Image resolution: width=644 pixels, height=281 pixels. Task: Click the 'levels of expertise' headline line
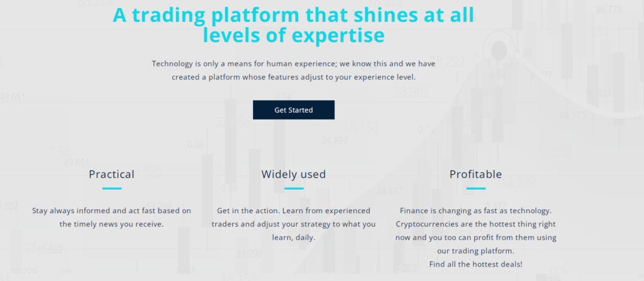click(294, 35)
